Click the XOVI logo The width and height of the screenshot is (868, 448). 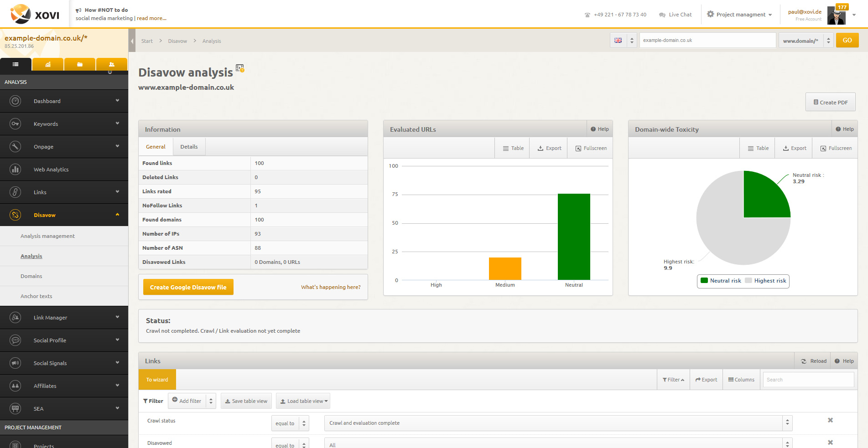tap(35, 14)
